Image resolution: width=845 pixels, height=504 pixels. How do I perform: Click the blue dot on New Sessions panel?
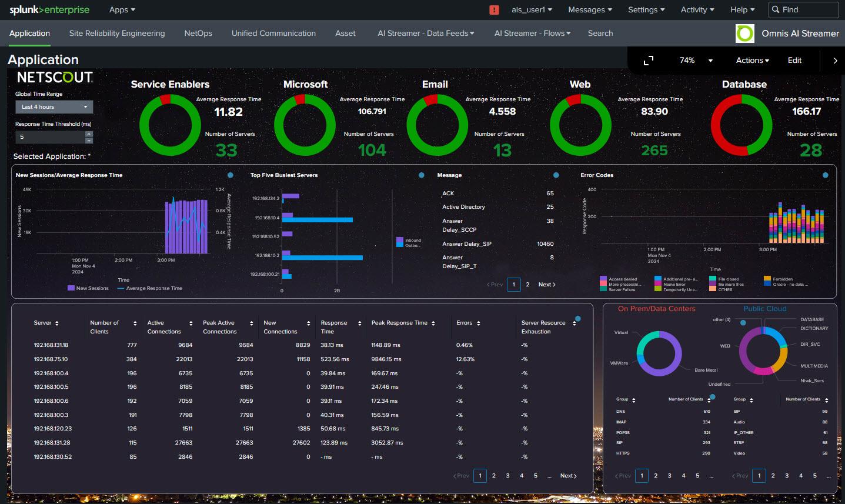pos(230,175)
